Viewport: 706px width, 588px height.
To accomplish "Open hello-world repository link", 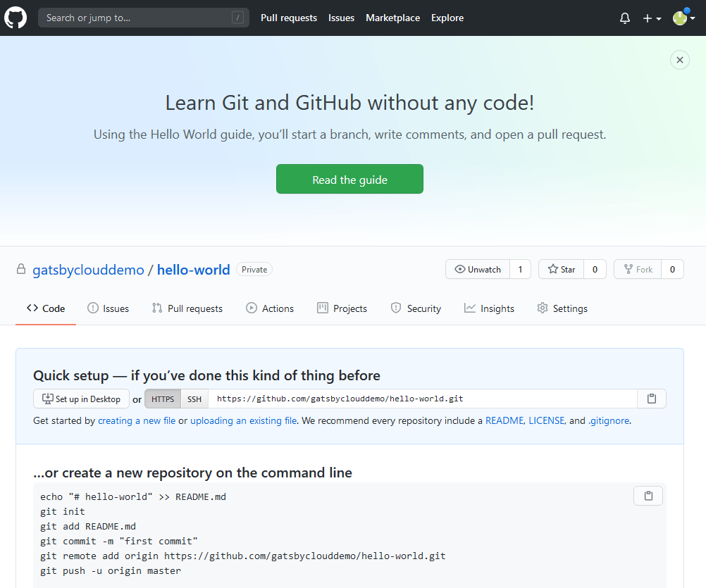I will 193,270.
